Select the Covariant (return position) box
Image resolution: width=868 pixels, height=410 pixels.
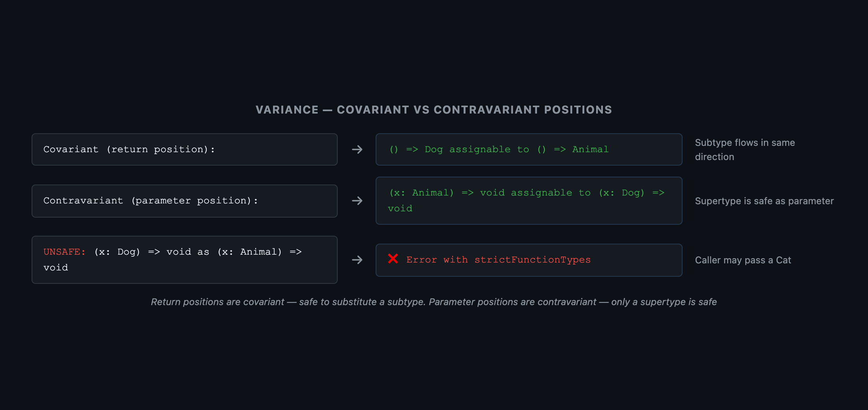pyautogui.click(x=185, y=149)
